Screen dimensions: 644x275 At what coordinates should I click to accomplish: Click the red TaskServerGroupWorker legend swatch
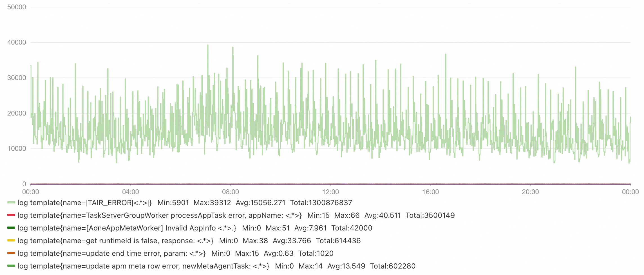[11, 215]
